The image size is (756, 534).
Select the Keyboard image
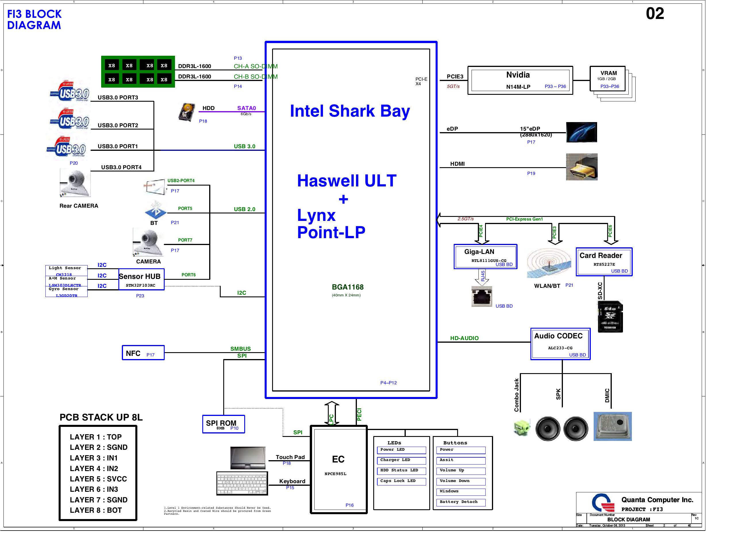click(242, 483)
